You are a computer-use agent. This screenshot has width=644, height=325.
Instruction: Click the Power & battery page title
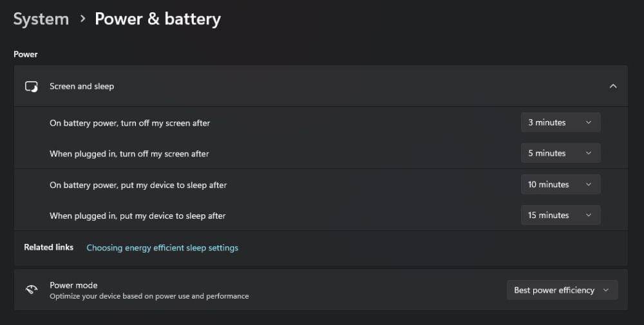[x=158, y=19]
